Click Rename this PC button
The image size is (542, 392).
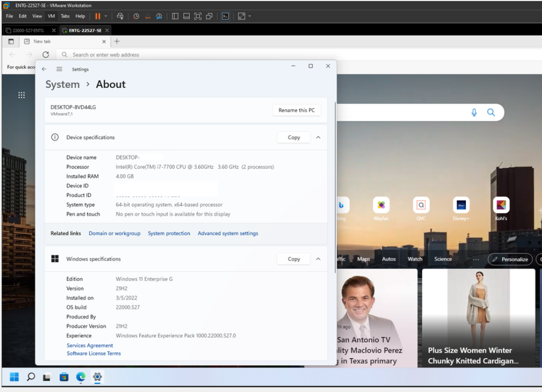(x=297, y=110)
